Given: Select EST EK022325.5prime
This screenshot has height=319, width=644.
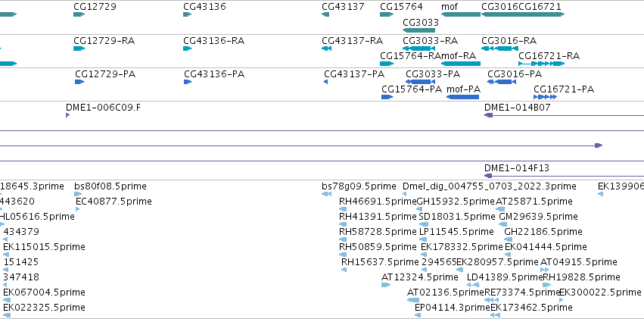Looking at the screenshot, I should 44,308.
